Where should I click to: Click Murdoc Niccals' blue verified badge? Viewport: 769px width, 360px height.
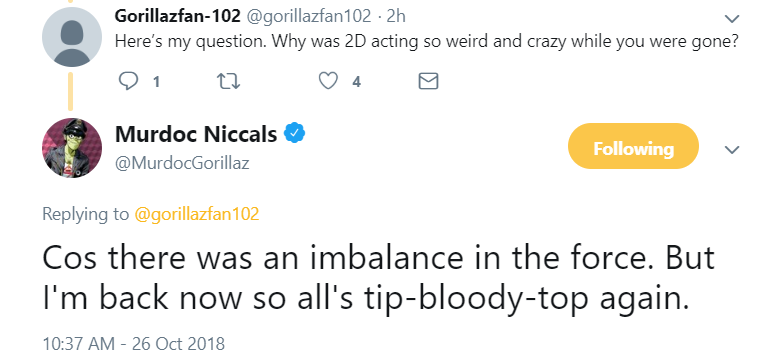(295, 133)
